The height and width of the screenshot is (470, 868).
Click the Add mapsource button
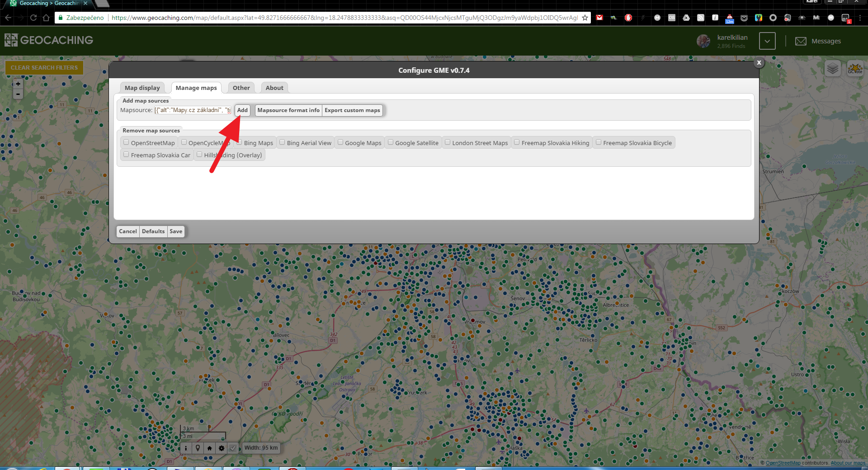242,110
